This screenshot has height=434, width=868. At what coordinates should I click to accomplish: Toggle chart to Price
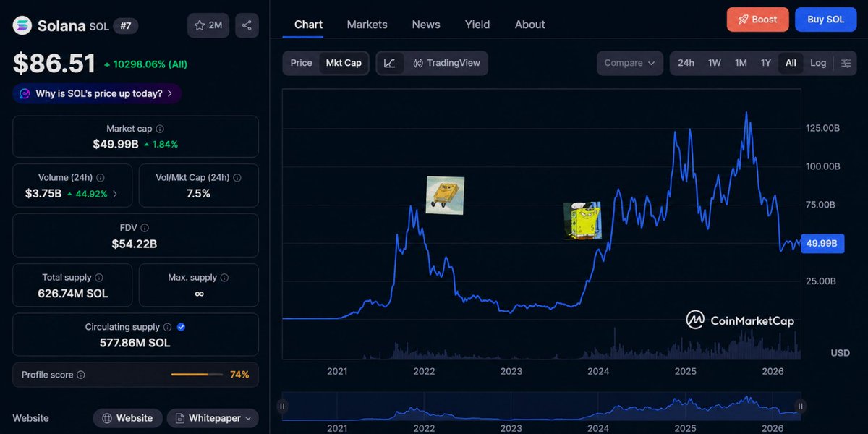click(301, 63)
